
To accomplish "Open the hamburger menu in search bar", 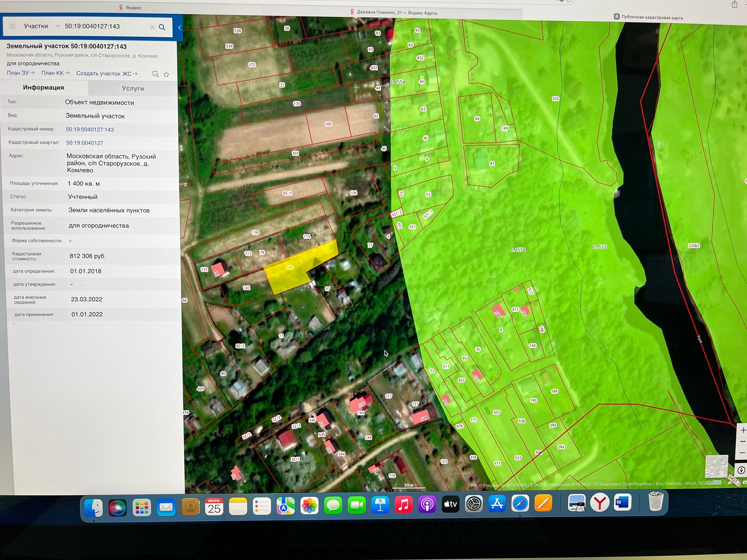I will (12, 26).
